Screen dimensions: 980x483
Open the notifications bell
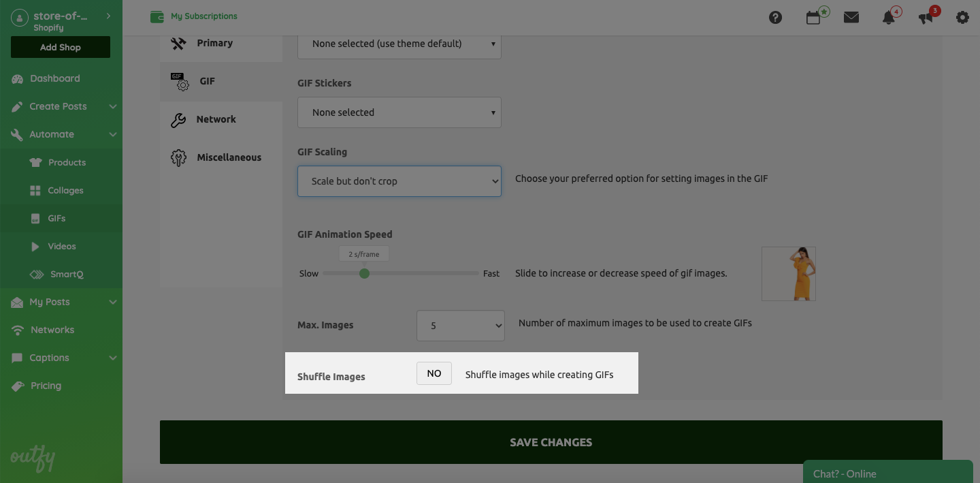(x=888, y=17)
